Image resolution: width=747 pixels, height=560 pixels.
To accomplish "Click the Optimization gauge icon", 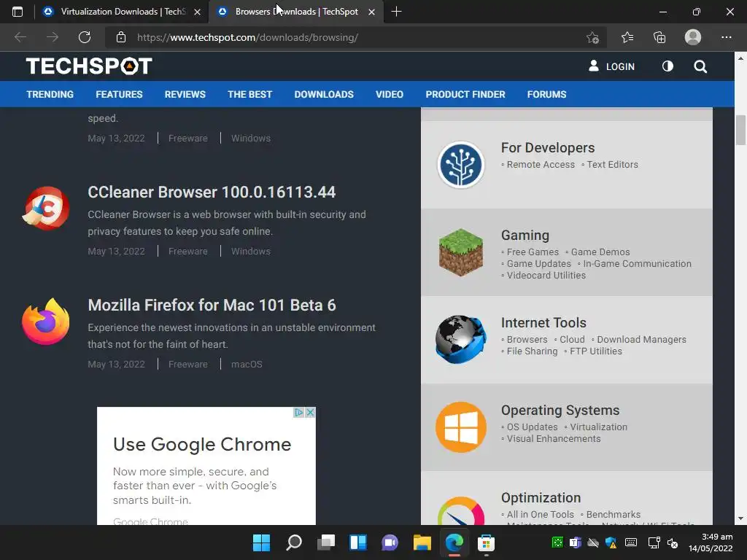I will pos(461,511).
